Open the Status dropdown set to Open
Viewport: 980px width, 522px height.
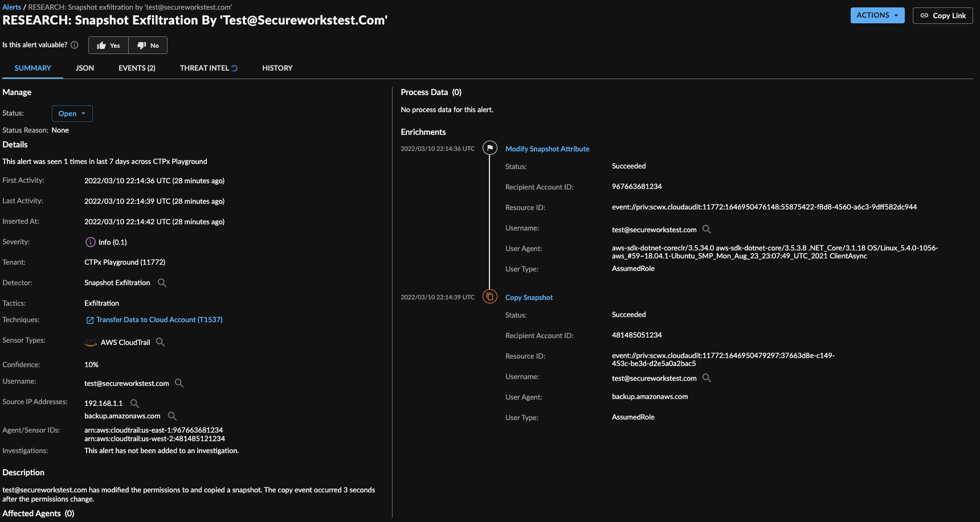pos(72,113)
